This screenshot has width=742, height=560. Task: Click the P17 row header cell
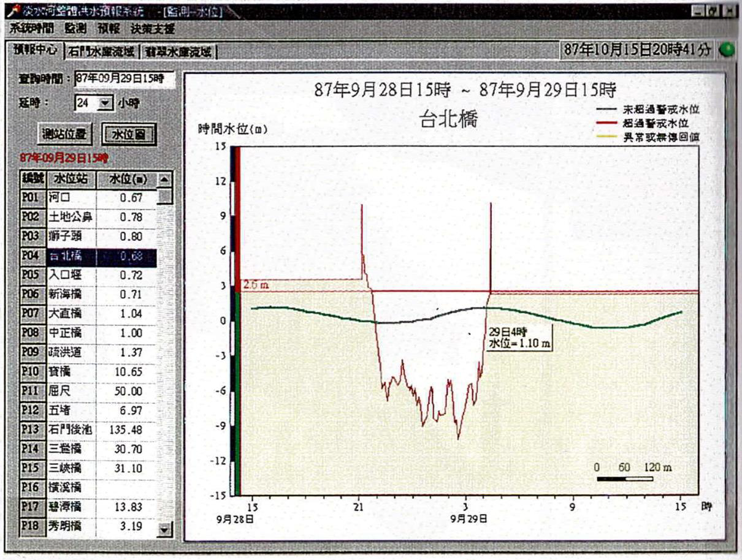click(x=32, y=508)
